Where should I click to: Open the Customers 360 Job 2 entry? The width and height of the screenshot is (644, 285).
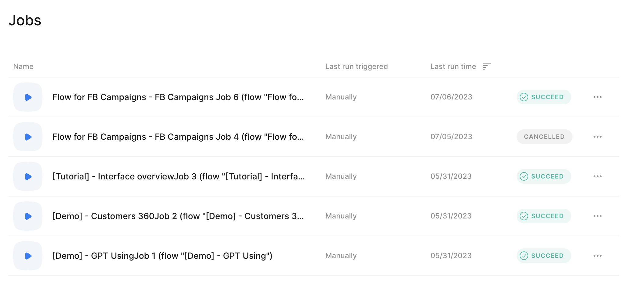[x=178, y=216]
